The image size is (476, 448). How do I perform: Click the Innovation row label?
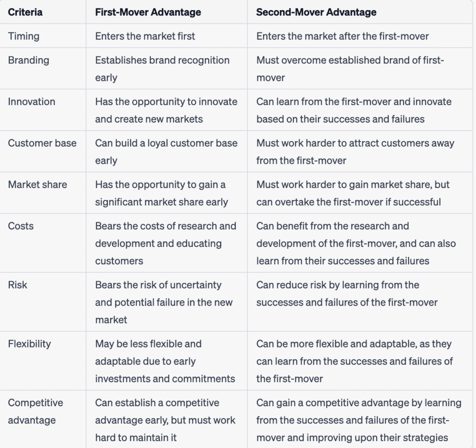(32, 101)
